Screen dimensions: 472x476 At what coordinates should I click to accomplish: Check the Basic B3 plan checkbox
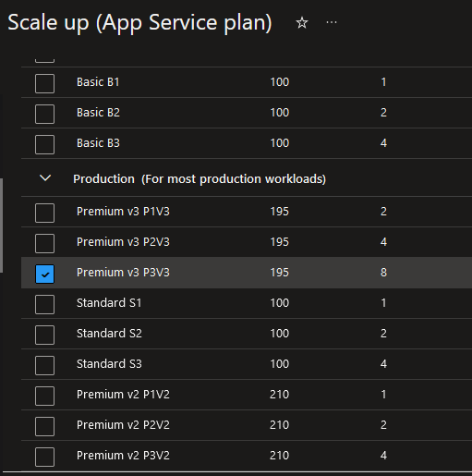tap(44, 144)
